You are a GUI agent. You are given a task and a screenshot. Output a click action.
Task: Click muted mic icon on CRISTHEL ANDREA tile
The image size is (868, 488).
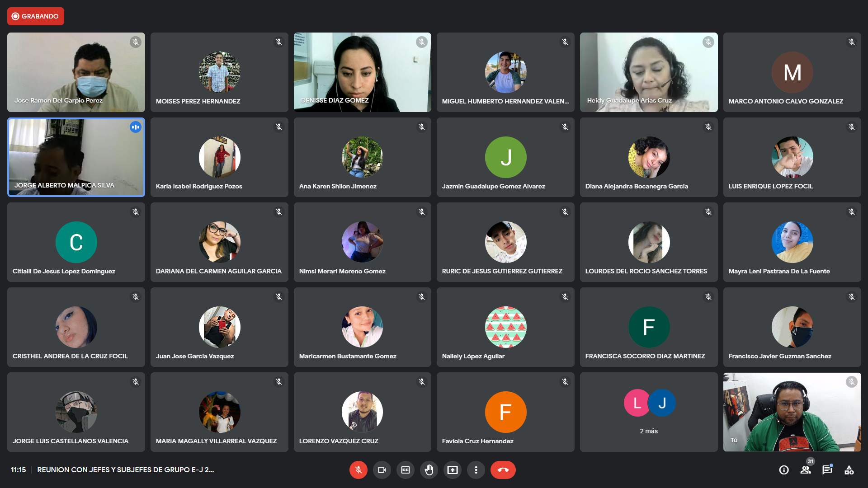[x=136, y=297]
